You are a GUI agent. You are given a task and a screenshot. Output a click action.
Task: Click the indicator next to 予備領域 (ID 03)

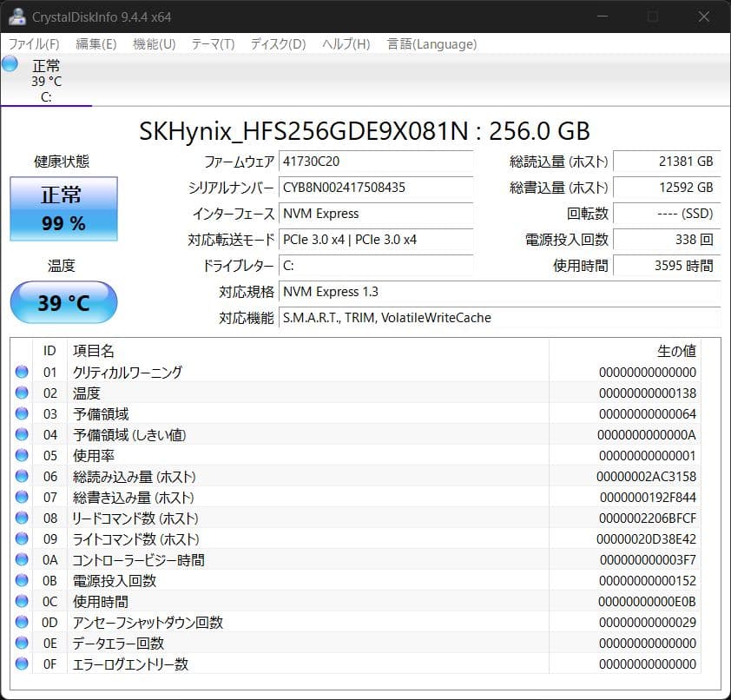point(22,413)
